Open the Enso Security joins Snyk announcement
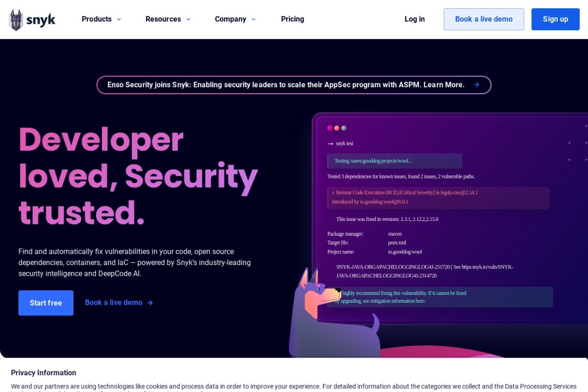This screenshot has height=392, width=588. click(286, 85)
